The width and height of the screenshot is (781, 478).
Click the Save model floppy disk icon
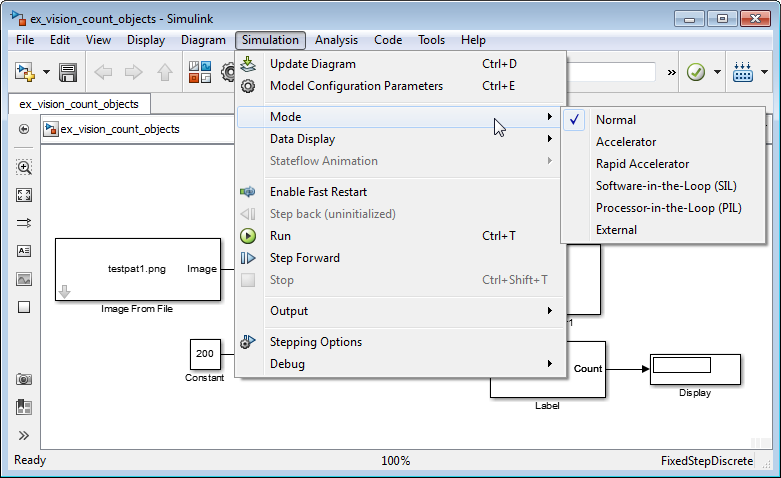69,72
